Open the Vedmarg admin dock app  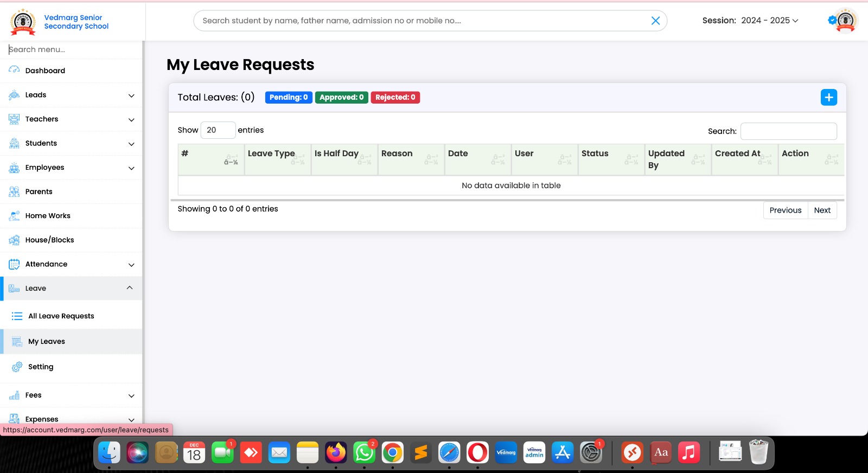pos(534,452)
